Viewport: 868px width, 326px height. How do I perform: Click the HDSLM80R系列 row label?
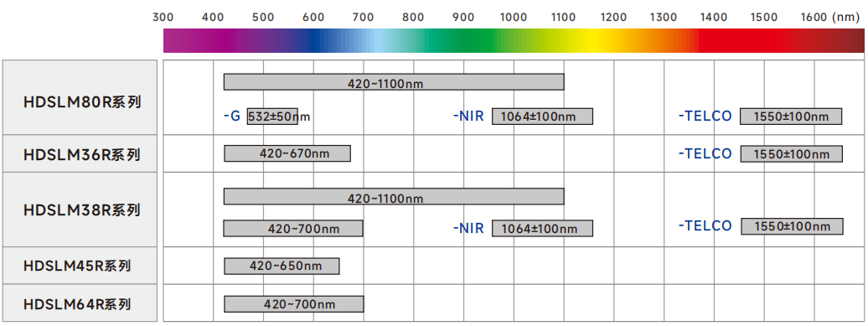click(82, 102)
